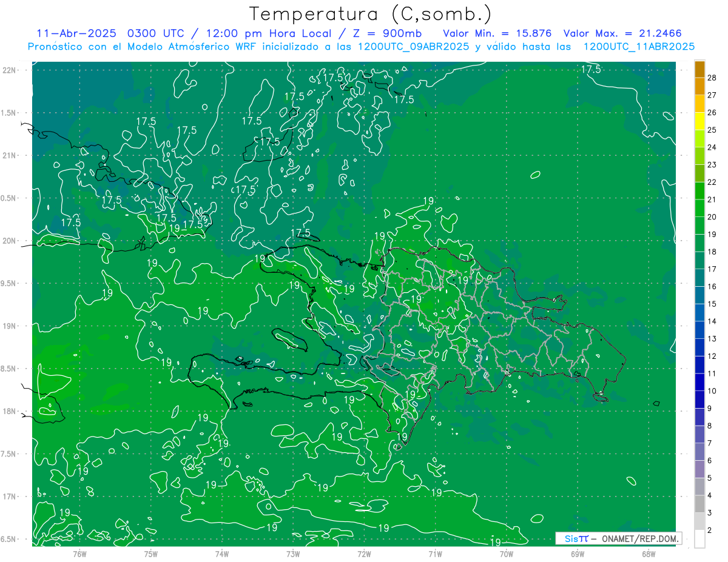Click legend value '16' on color bar
Screen dimensions: 728x562
pos(712,287)
